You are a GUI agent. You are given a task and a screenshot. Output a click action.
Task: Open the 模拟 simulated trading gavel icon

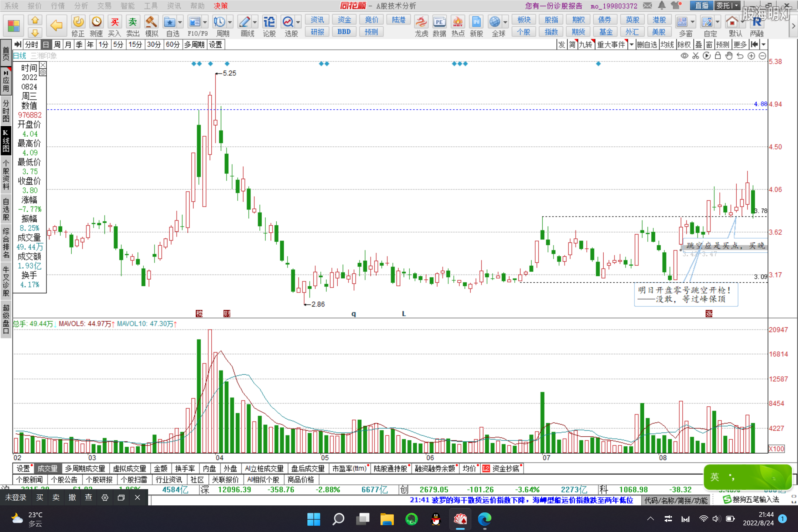151,26
